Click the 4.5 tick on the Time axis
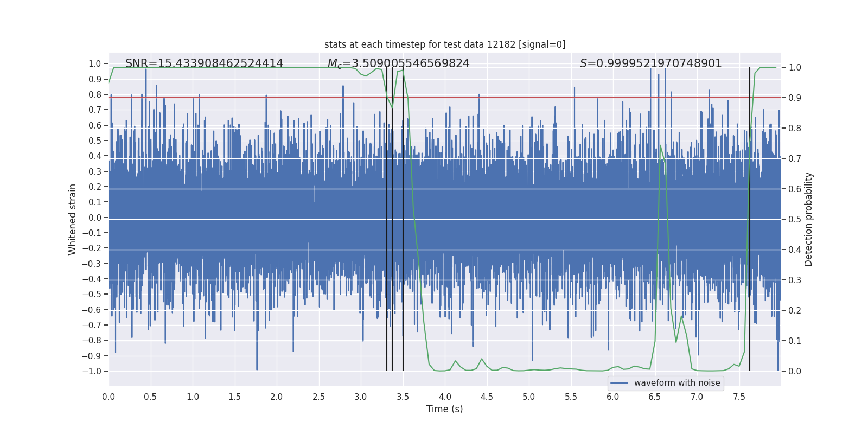This screenshot has height=434, width=868. [487, 397]
